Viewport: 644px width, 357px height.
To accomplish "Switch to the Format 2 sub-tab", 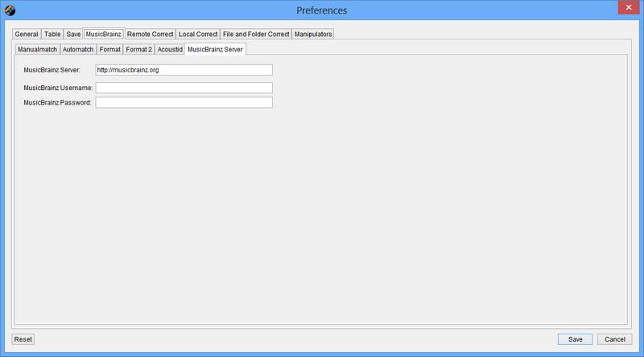I will tap(138, 49).
